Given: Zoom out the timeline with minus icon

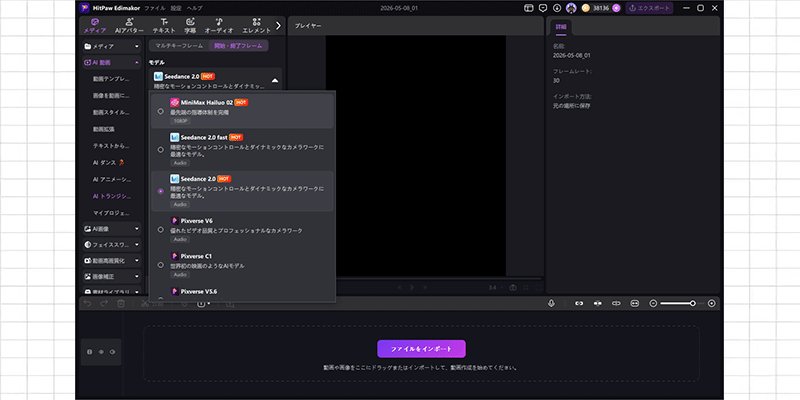Looking at the screenshot, I should click(x=653, y=303).
